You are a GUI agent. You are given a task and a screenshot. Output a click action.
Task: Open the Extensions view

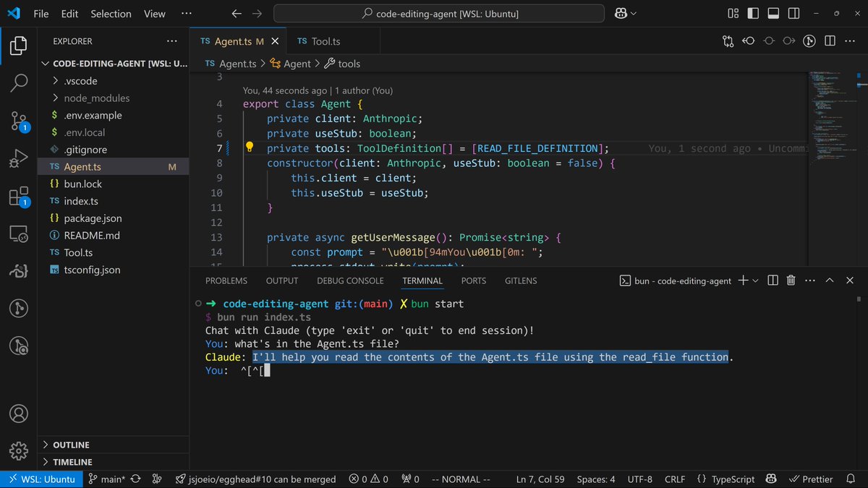[x=19, y=196]
